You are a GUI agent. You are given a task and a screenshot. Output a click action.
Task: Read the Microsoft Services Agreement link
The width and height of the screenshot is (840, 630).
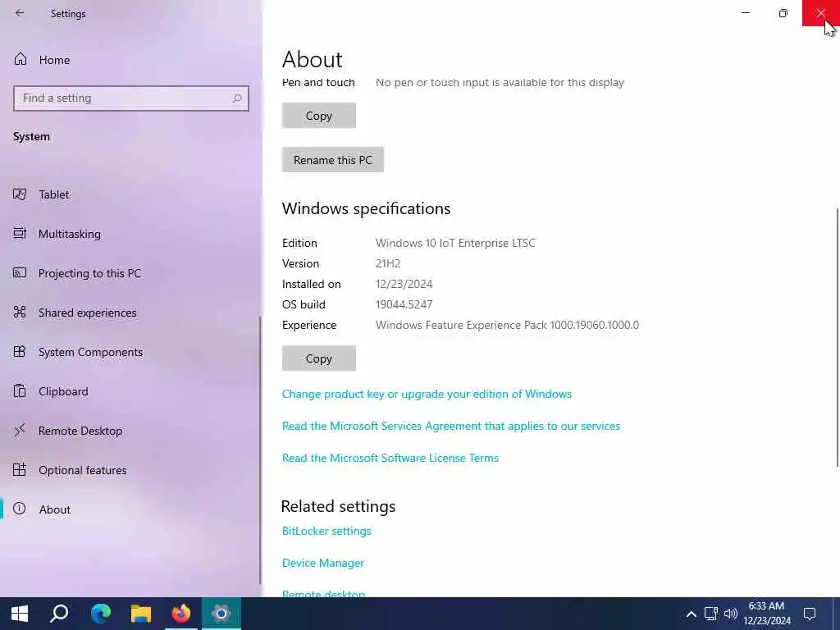(x=451, y=426)
